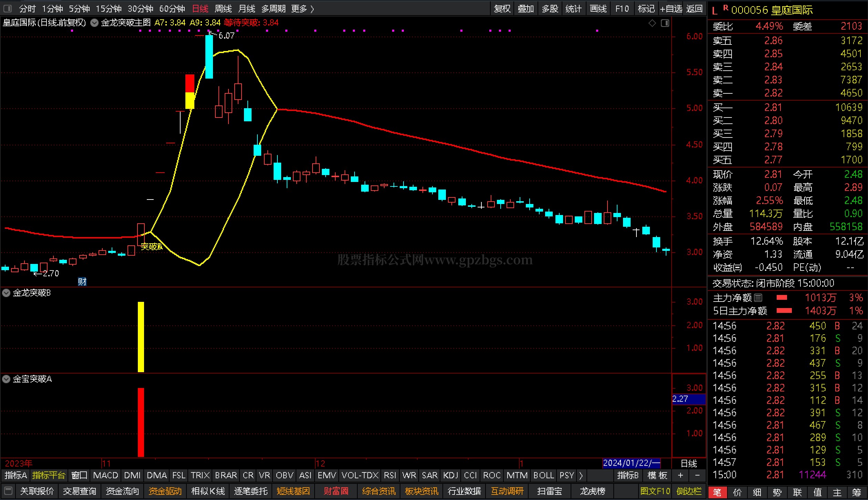
Task: Select the 筹 chip distribution tab
Action: tap(857, 492)
